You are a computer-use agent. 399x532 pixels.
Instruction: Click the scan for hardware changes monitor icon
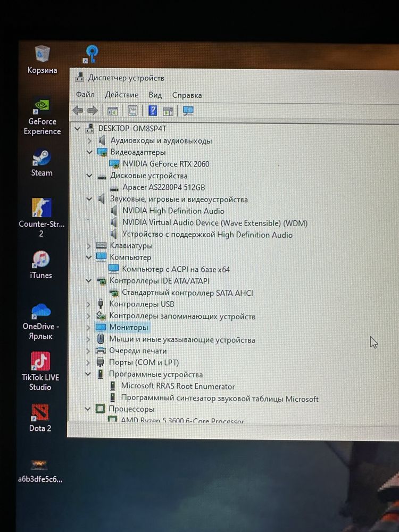pos(188,111)
